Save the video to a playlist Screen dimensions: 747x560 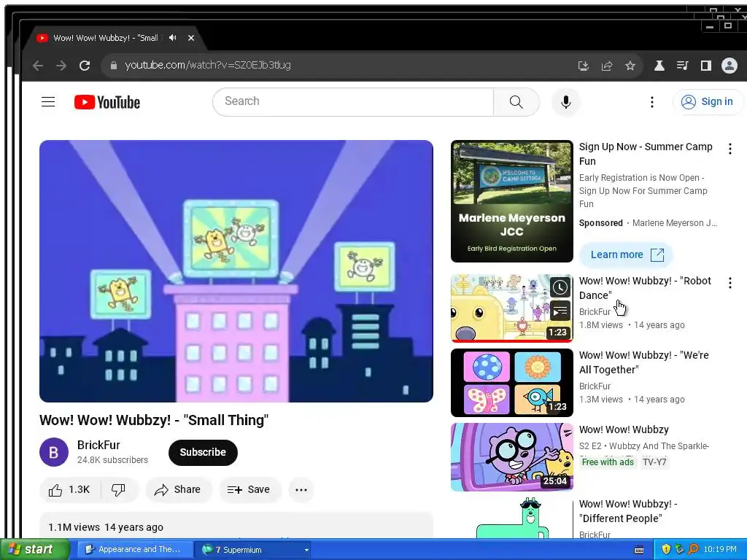pyautogui.click(x=249, y=489)
